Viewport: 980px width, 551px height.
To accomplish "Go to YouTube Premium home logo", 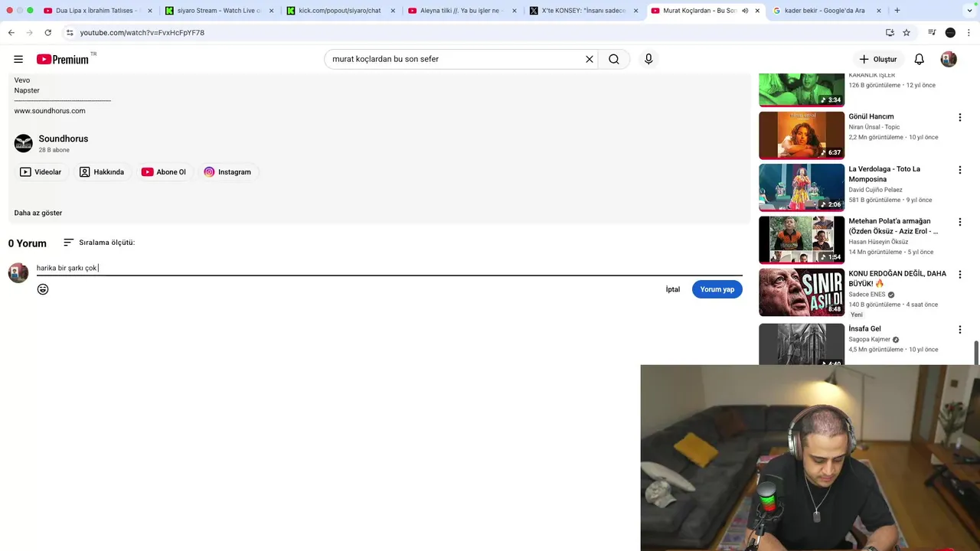I will click(64, 59).
